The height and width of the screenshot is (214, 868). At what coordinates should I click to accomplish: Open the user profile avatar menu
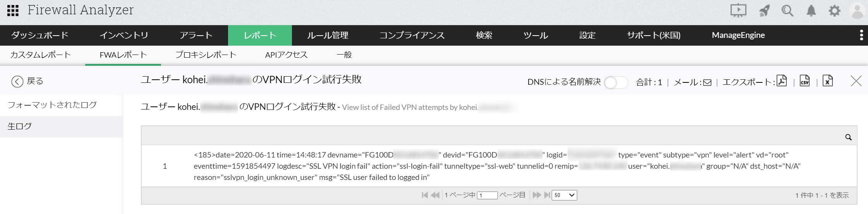pos(857,11)
